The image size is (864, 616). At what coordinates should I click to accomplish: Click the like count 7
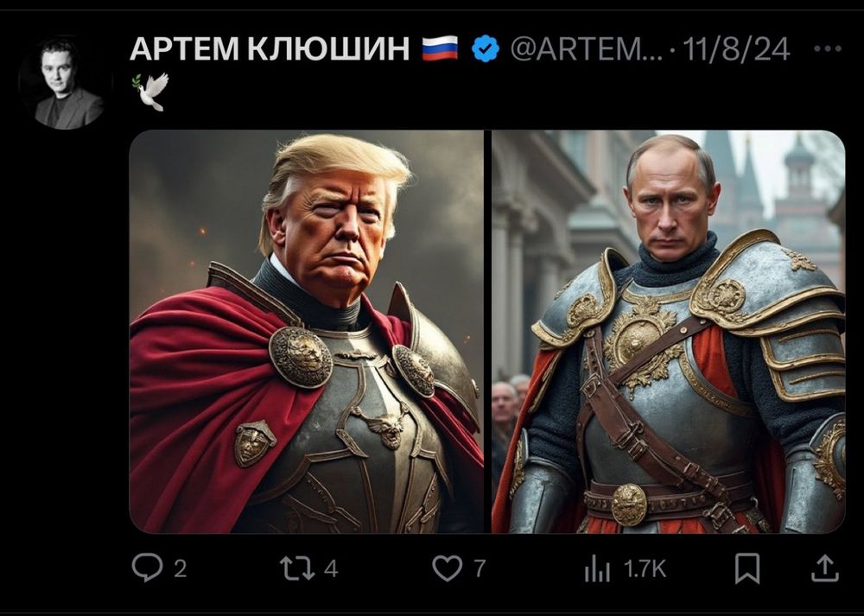click(x=480, y=568)
